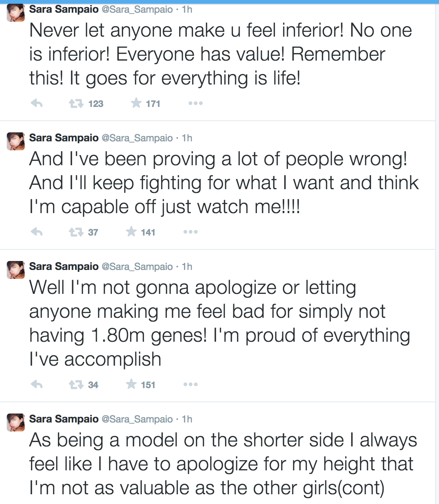Viewport: 439px width, 504px height.
Task: Click Sara Sampaio name on the '1.80m genes' tweet
Action: [x=64, y=266]
